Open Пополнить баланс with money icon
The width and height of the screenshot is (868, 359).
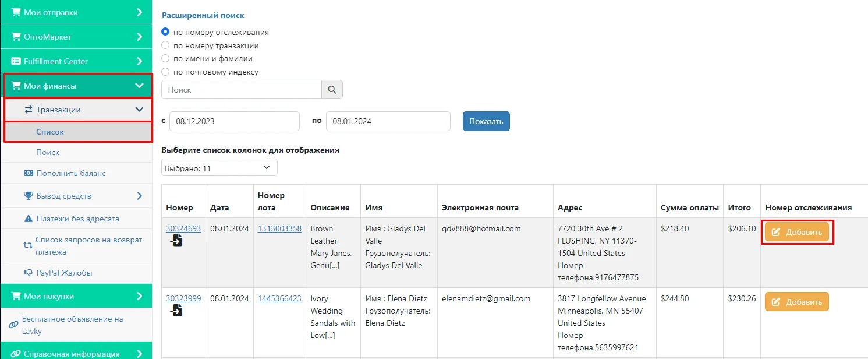(x=70, y=173)
